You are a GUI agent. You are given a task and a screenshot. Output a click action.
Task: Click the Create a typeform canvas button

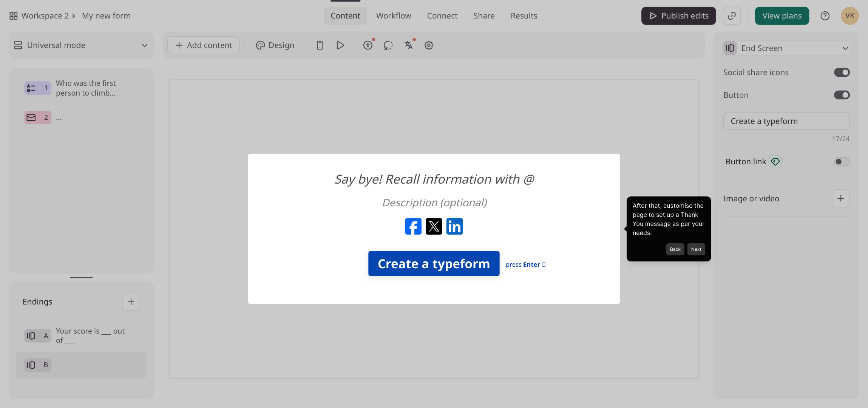(434, 264)
